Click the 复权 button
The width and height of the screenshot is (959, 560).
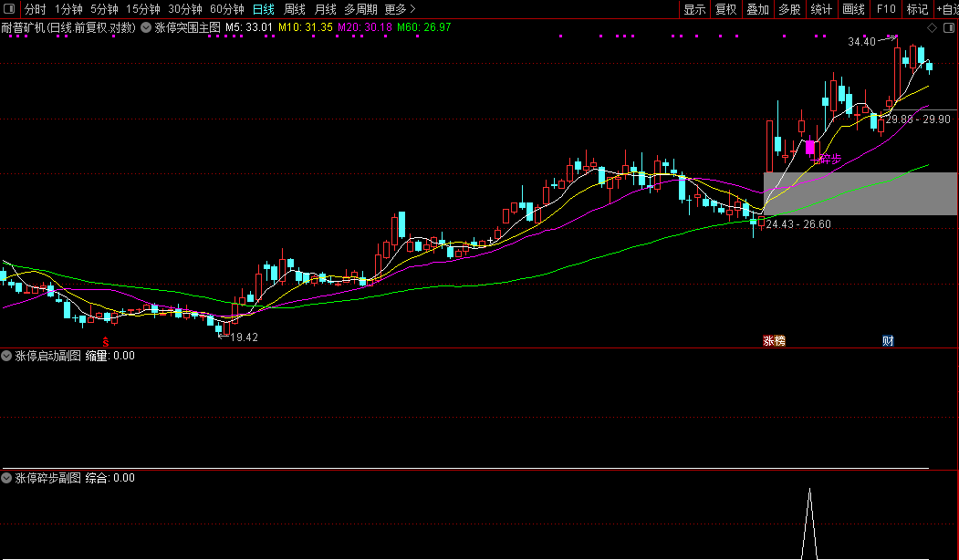726,9
